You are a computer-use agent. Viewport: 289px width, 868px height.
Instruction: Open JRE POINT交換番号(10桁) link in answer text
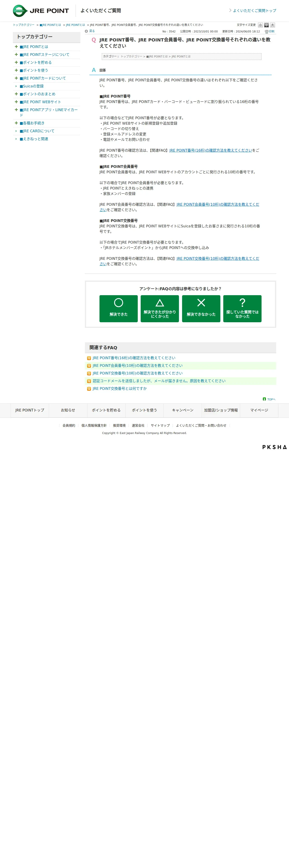coord(218,258)
